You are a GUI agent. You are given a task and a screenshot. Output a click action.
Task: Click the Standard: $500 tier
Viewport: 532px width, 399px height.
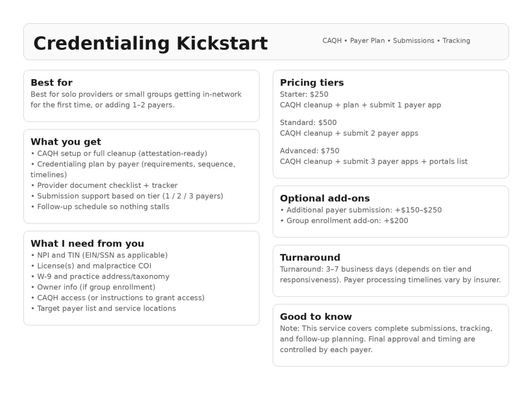(309, 122)
